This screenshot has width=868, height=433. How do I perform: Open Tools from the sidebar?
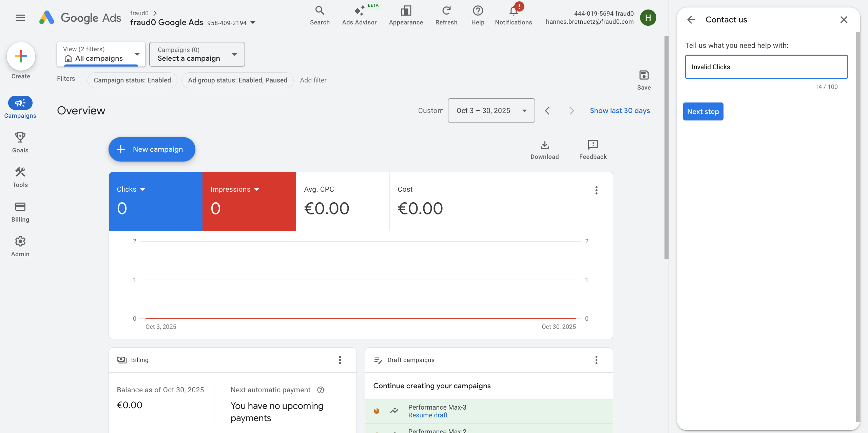20,176
